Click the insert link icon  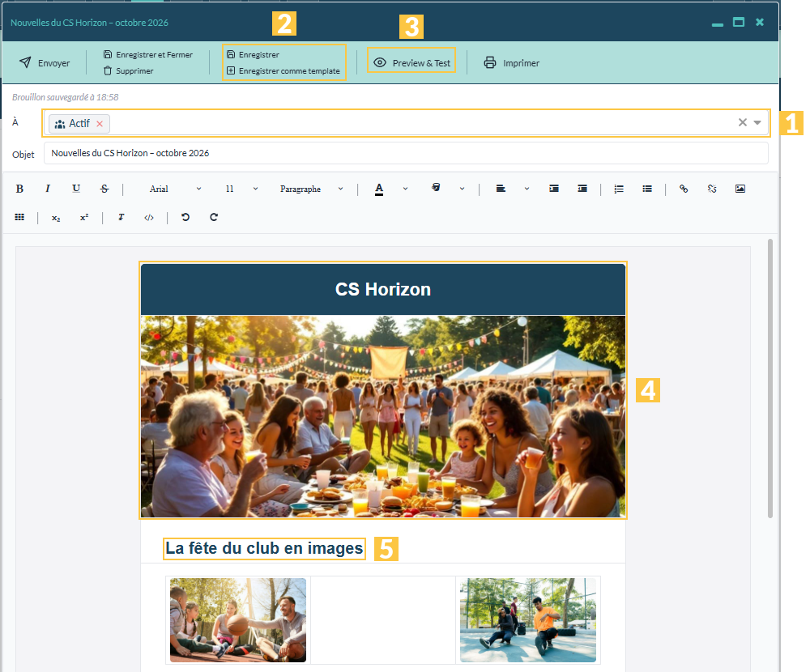coord(684,189)
